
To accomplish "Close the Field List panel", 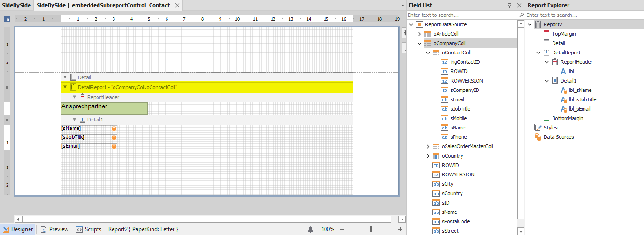I will [x=519, y=5].
